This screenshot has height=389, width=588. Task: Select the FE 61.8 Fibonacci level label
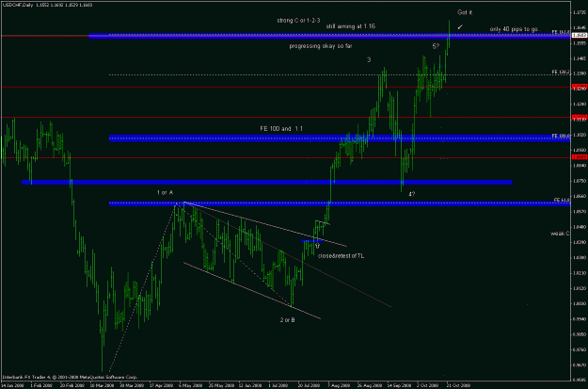coord(562,200)
